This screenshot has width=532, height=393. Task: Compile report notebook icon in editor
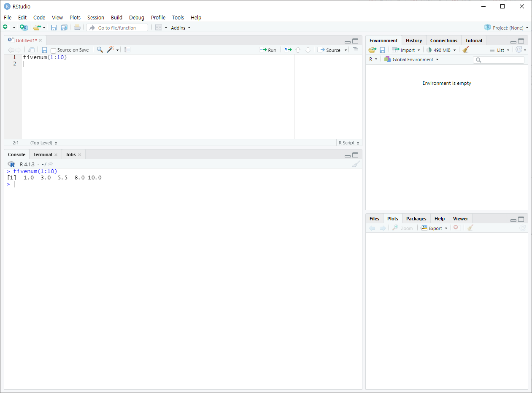tap(127, 50)
